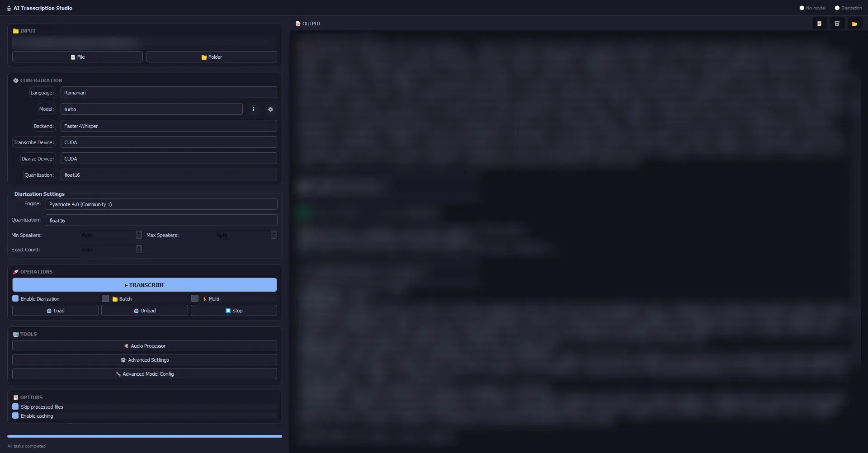Toggle Enable caching option

pyautogui.click(x=15, y=415)
